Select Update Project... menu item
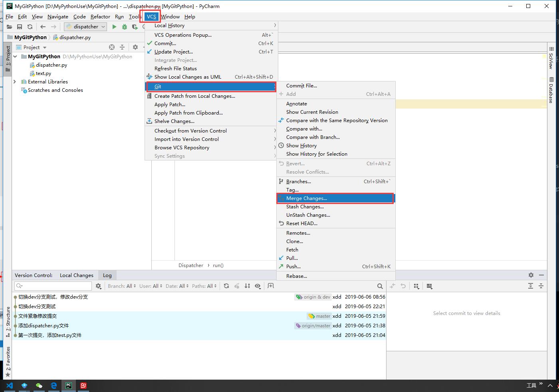The width and height of the screenshot is (559, 392). click(211, 52)
